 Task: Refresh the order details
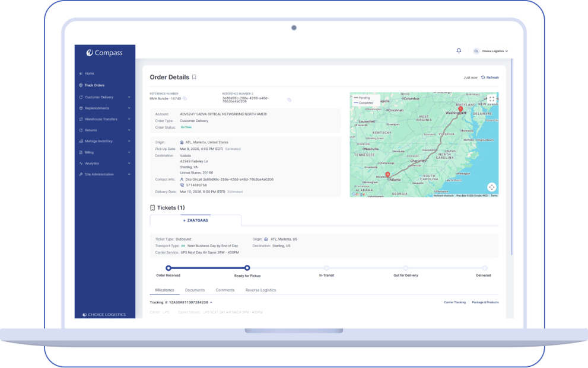click(x=490, y=78)
